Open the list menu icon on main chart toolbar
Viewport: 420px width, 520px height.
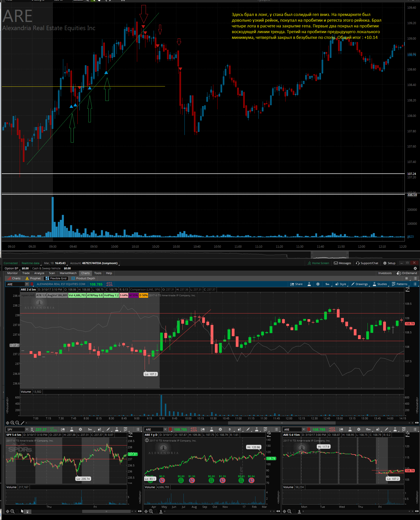[415, 284]
